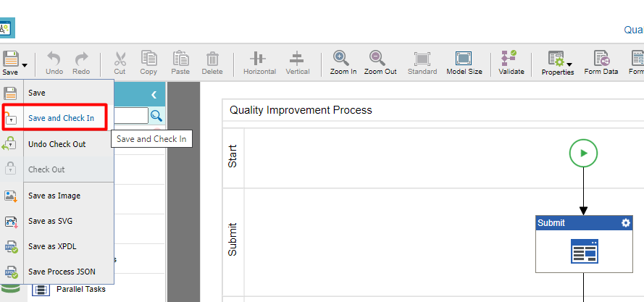Select Save and Check In menu item
Screen dimensions: 644x302
coord(61,118)
